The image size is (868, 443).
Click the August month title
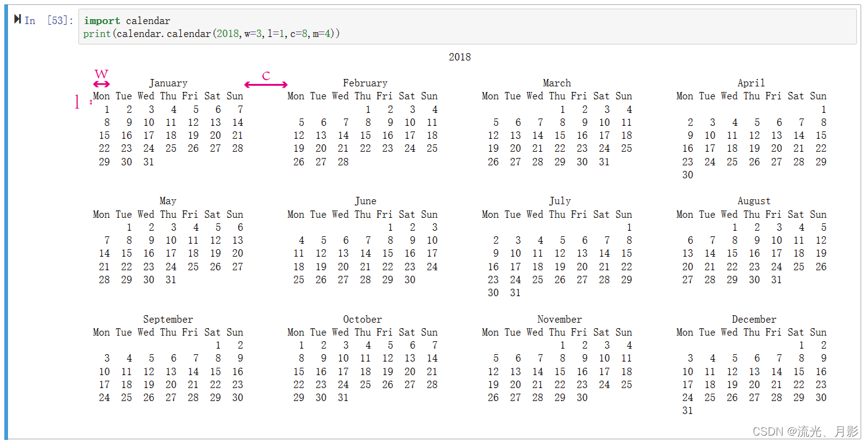(754, 201)
